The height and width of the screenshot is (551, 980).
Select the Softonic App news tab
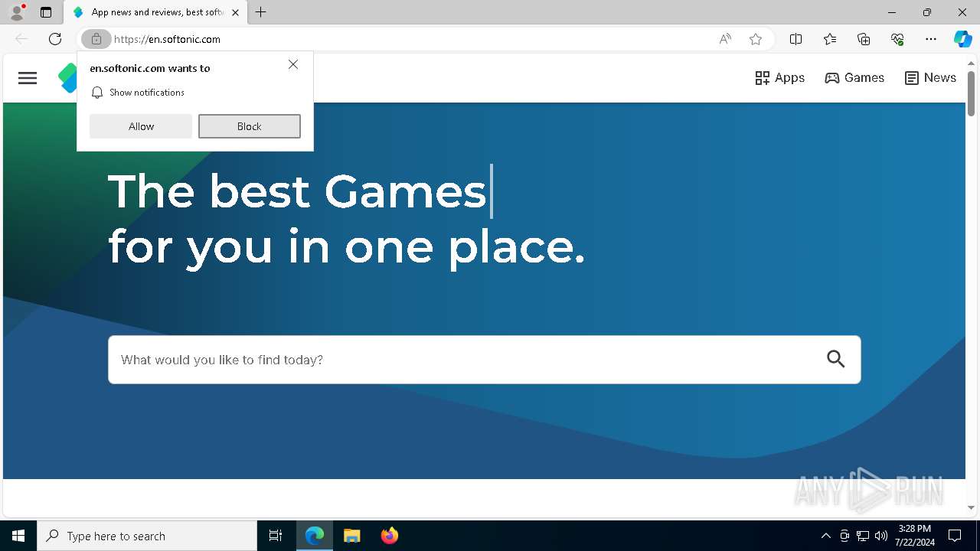(155, 12)
